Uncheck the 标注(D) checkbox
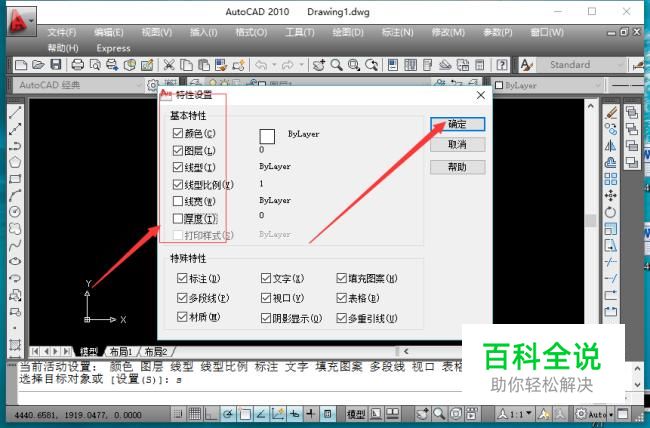 pos(182,278)
